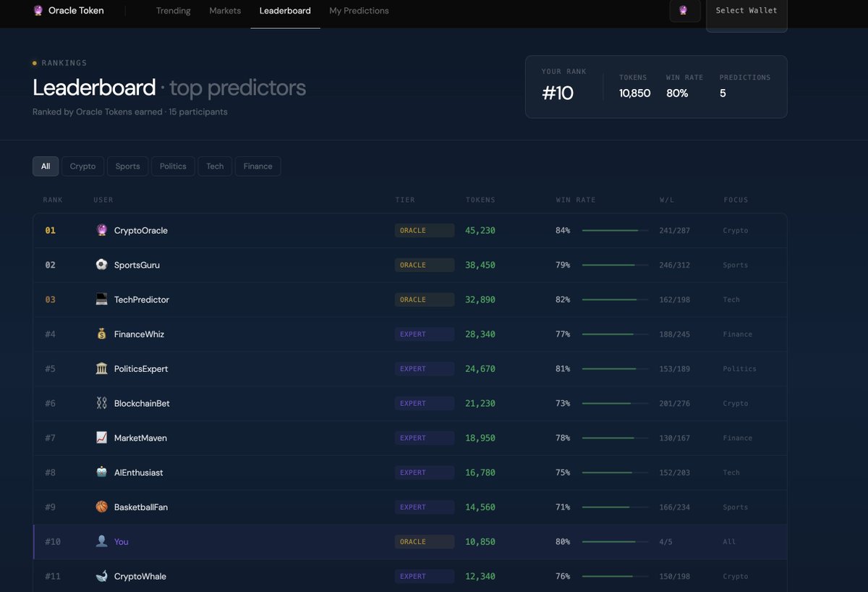Screen dimensions: 868x592
Task: Open the Markets tab
Action: pos(225,11)
